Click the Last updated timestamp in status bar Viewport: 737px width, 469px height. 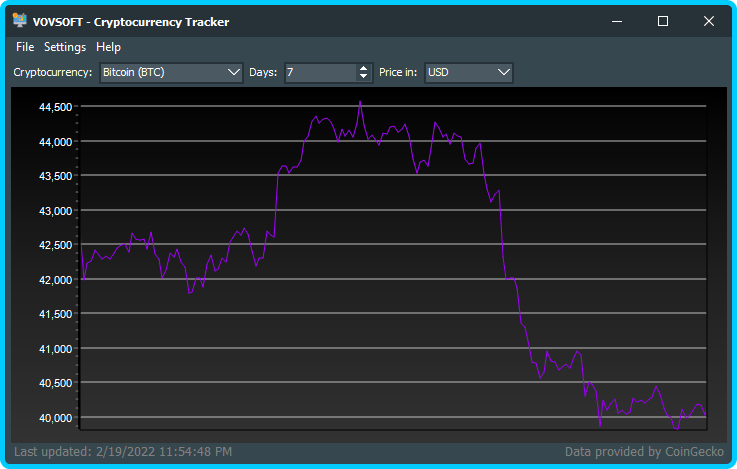coord(123,452)
